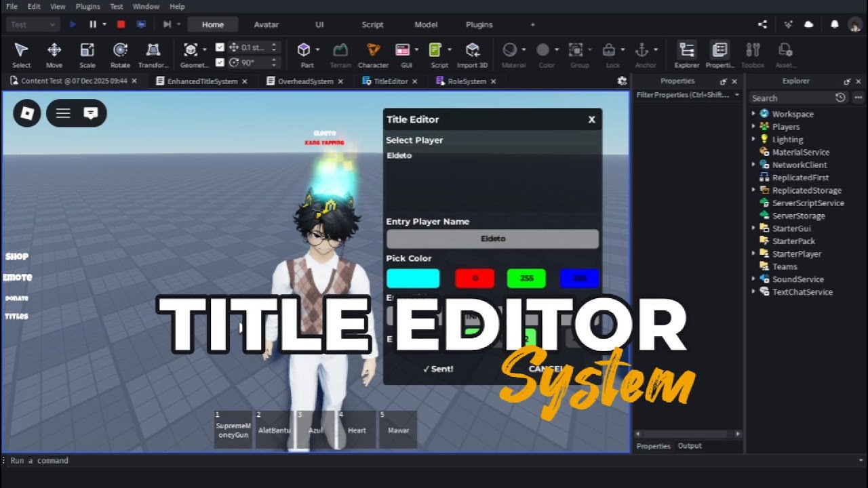
Task: Click the Anchor tool icon
Action: coord(642,50)
